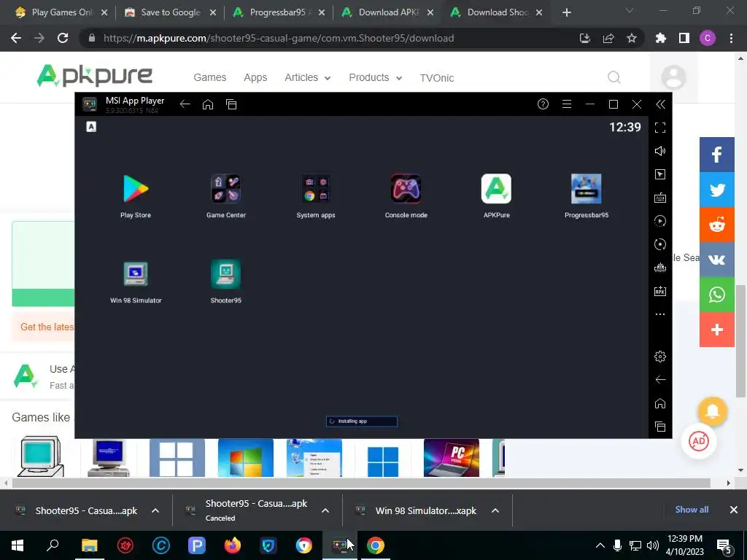The height and width of the screenshot is (560, 747).
Task: Switch to Save to Google browser tab
Action: pyautogui.click(x=171, y=12)
